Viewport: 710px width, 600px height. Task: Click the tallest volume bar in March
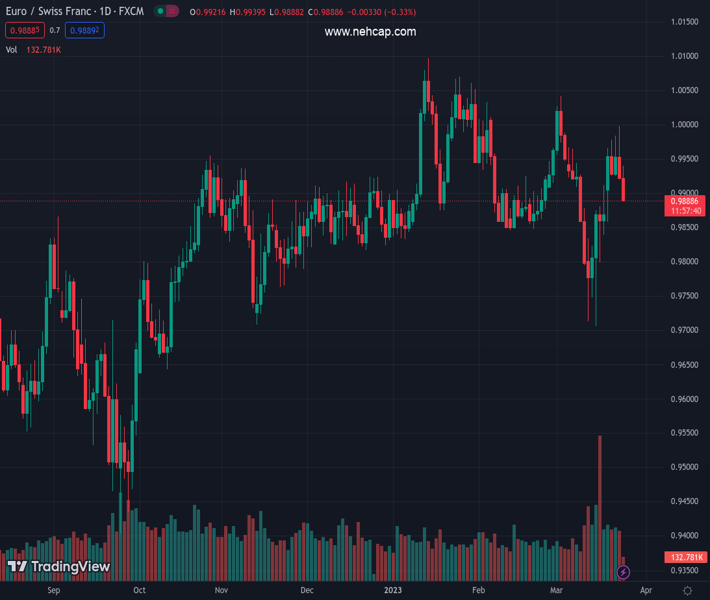click(x=600, y=500)
